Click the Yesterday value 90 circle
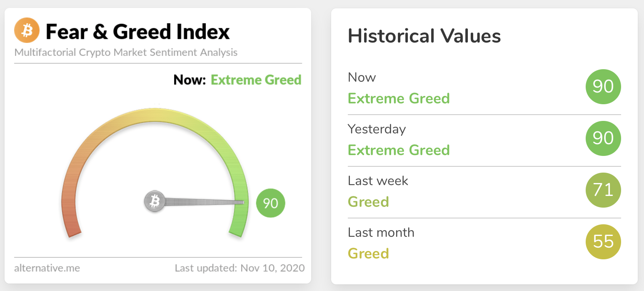Image resolution: width=644 pixels, height=291 pixels. (603, 139)
